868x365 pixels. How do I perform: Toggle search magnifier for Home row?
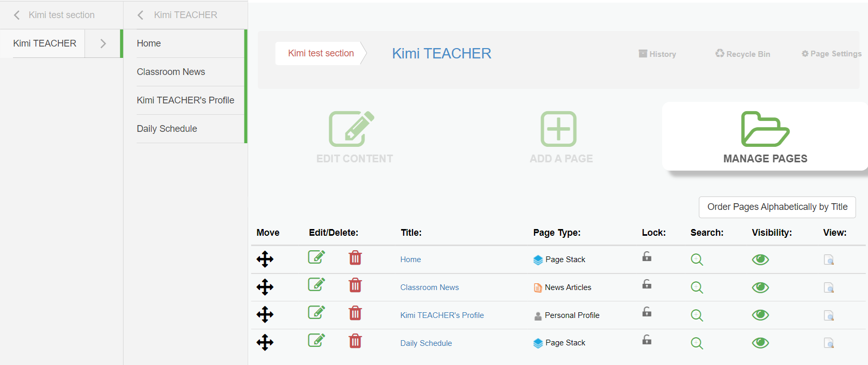coord(697,260)
